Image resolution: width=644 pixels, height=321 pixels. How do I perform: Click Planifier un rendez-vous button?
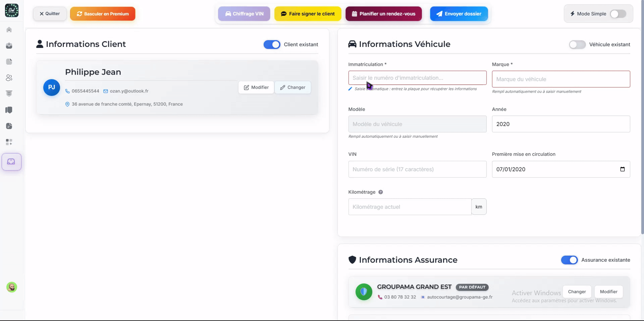click(383, 14)
